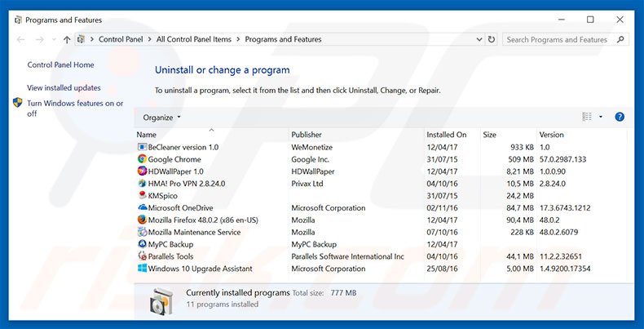Navigate forward with the forward arrow
Screen dimensions: 644x329
click(39, 39)
